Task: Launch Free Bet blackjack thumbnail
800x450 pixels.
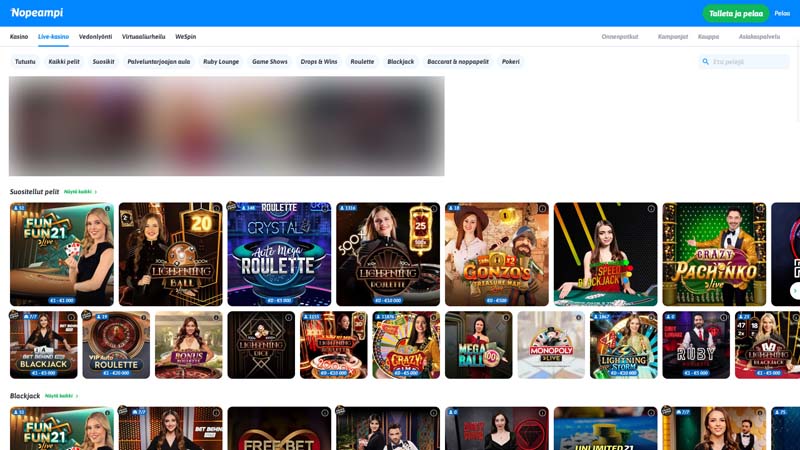Action: click(x=279, y=429)
